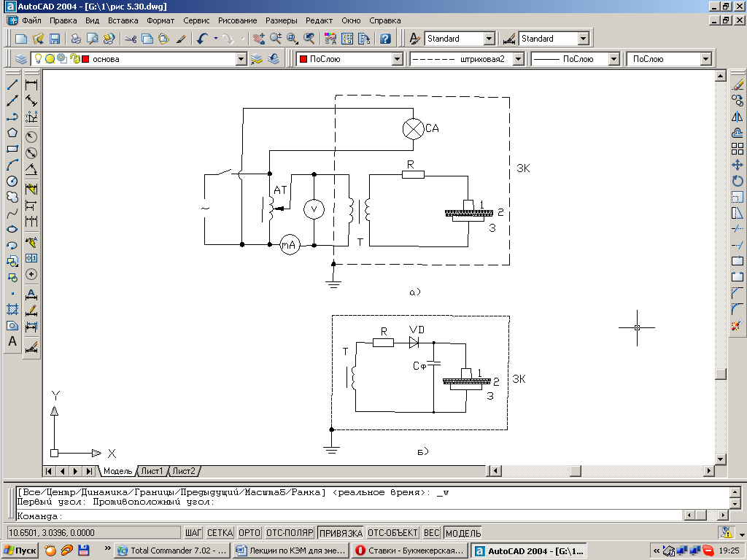Toggle layer on/off lightbulb for основа
Image resolution: width=747 pixels, height=560 pixels.
[38, 58]
